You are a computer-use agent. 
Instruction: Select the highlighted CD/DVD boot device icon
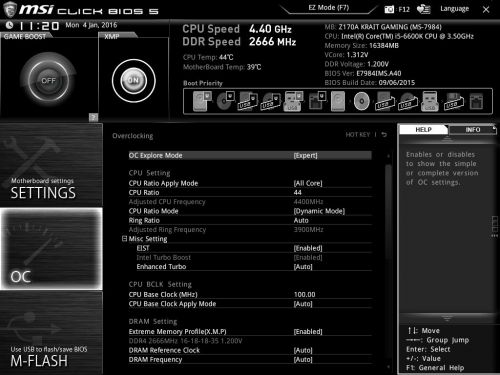[362, 101]
